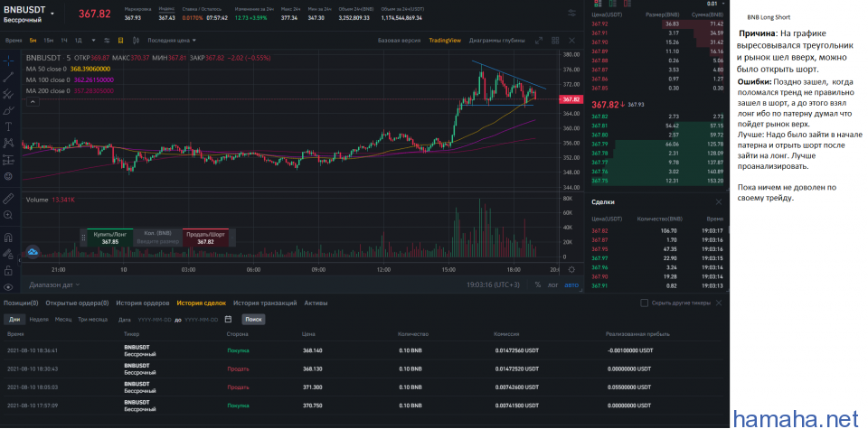Toggle лог logarithmic scale
The height and width of the screenshot is (429, 868).
pyautogui.click(x=553, y=284)
